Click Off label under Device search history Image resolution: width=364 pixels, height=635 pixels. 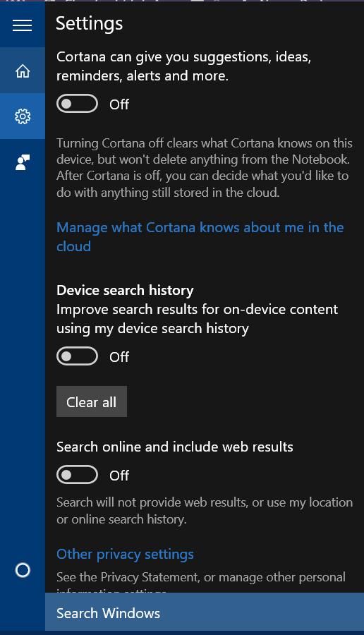click(x=119, y=357)
